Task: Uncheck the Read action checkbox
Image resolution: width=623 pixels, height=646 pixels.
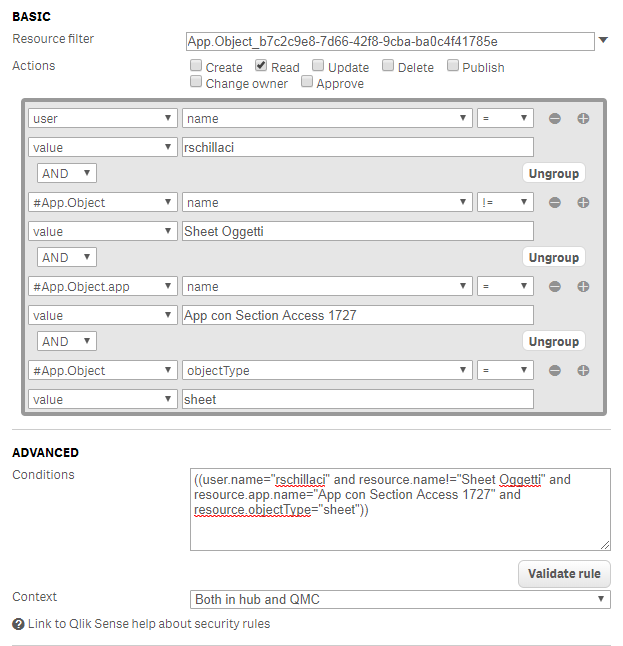Action: pyautogui.click(x=261, y=66)
